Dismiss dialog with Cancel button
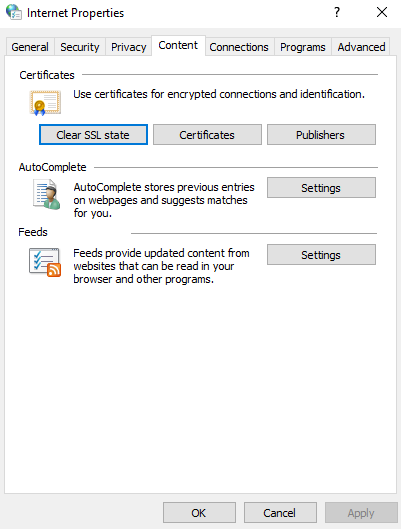 click(x=280, y=512)
